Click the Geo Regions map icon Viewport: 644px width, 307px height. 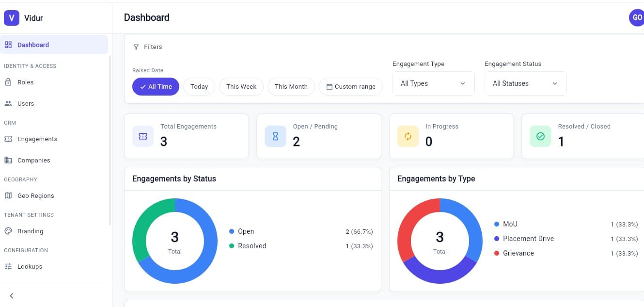point(8,195)
